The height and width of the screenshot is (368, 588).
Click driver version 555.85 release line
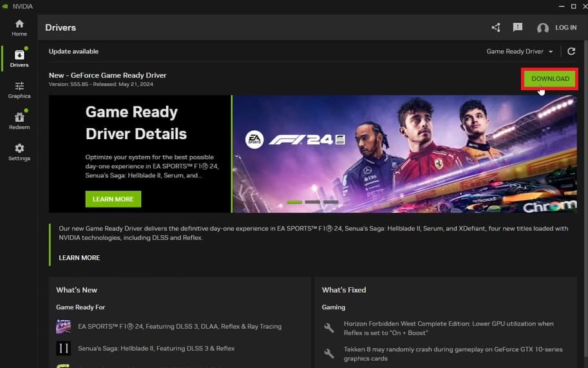click(101, 84)
